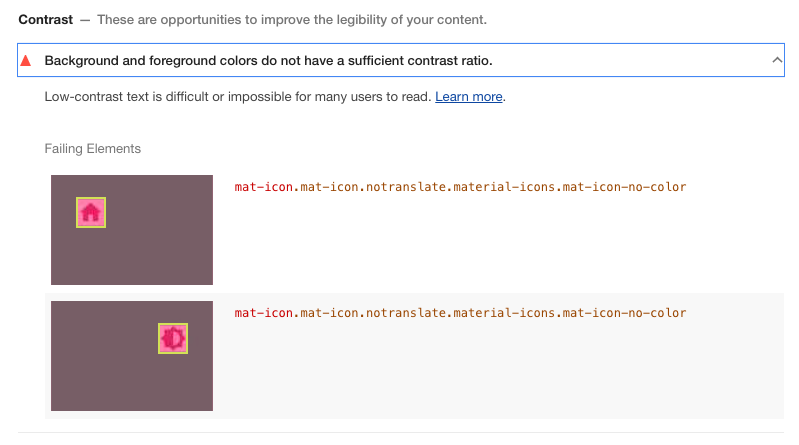
Task: Select the first failing element thumbnail
Action: click(132, 230)
